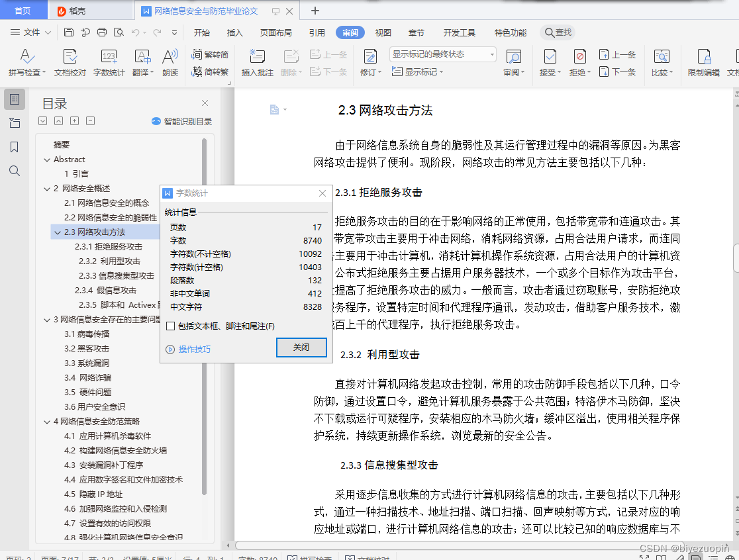Switch to the 插入 ribbon tab
This screenshot has height=560, width=739.
234,31
